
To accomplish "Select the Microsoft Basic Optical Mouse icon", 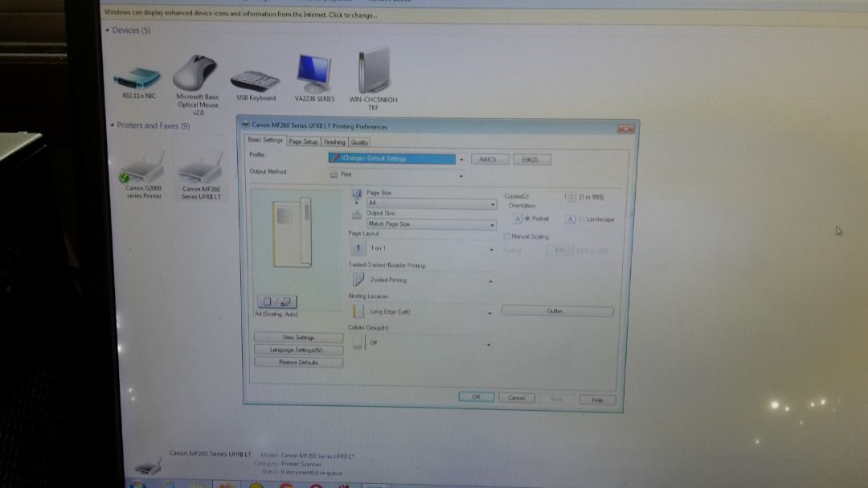I will click(x=194, y=72).
